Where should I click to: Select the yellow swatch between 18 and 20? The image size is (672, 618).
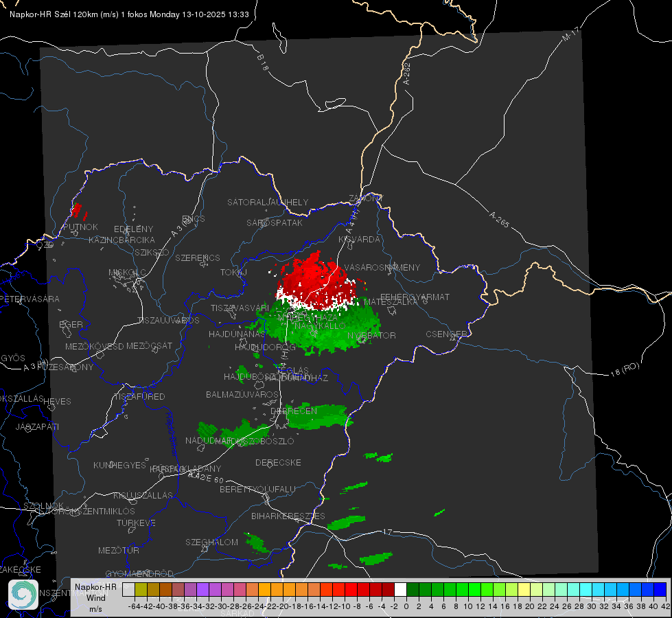click(524, 590)
